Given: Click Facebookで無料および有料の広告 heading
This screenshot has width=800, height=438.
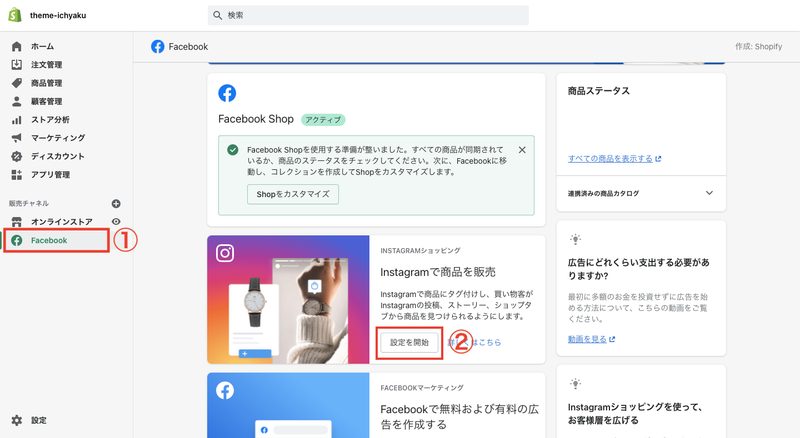Looking at the screenshot, I should pos(459,417).
